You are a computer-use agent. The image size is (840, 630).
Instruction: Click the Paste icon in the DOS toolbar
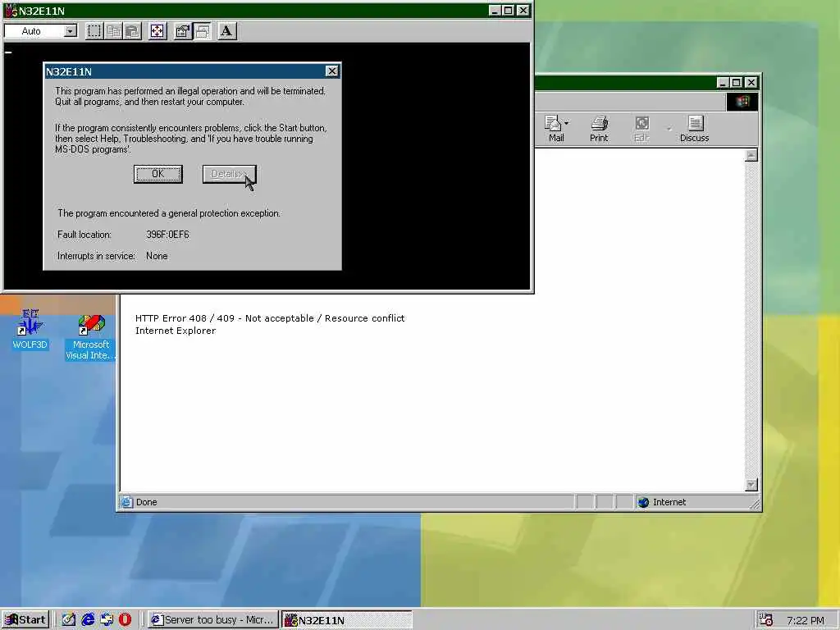pos(132,31)
